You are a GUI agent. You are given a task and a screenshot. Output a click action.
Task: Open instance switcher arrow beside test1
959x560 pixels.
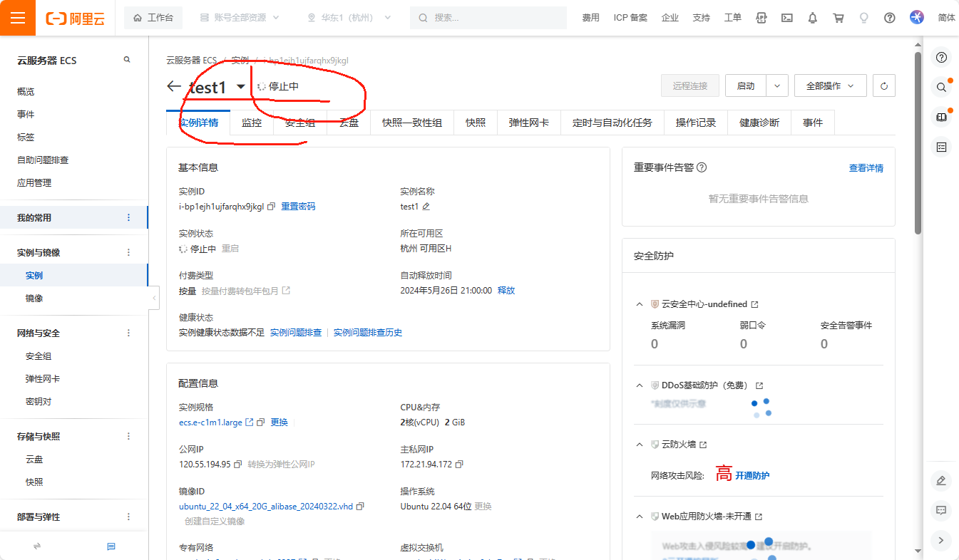(x=241, y=87)
